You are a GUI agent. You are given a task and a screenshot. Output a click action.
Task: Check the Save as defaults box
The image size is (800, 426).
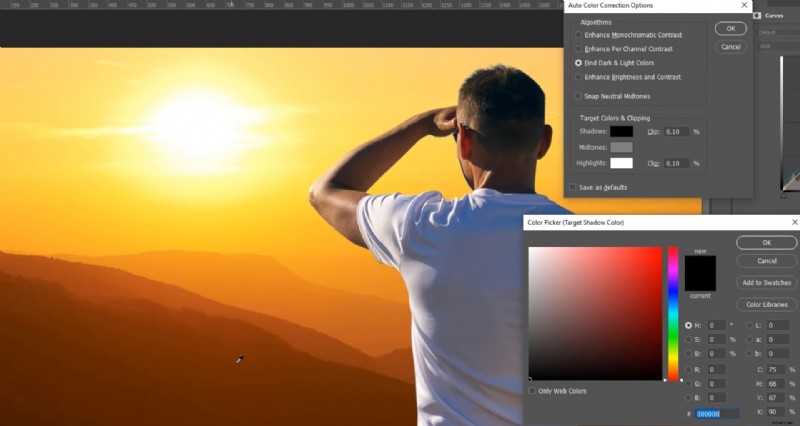point(572,187)
